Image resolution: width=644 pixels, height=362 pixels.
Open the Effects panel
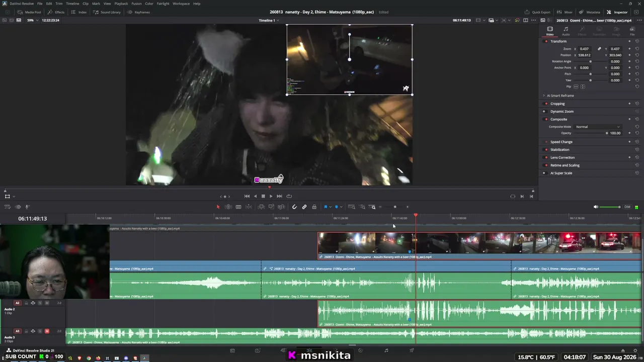click(57, 12)
